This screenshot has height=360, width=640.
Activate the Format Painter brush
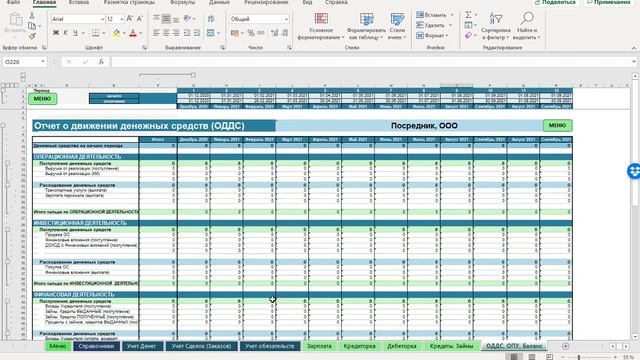click(32, 36)
